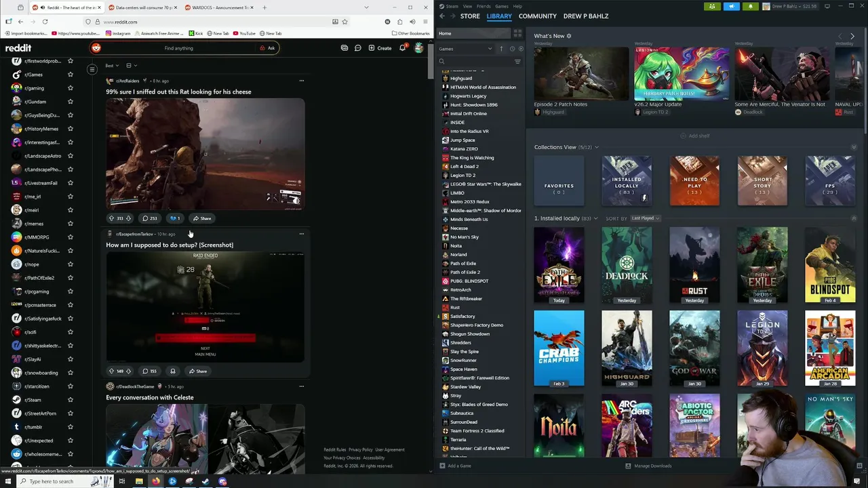Upvote the Rat looking for cheese post
The height and width of the screenshot is (488, 868).
(111, 218)
